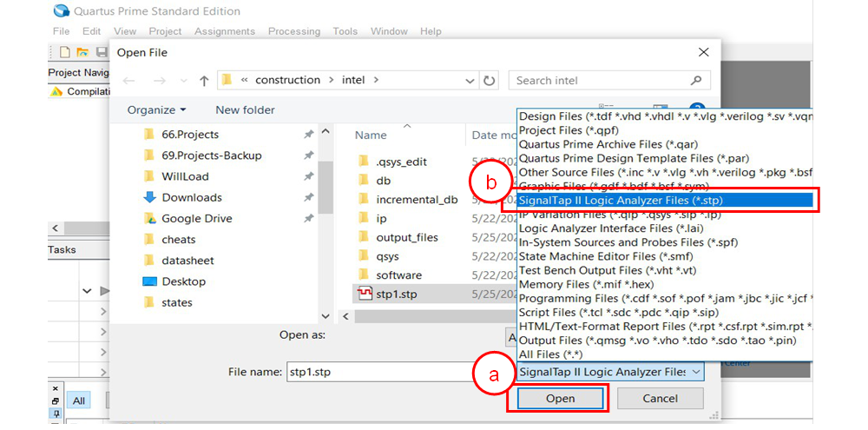Open the File menu

61,31
